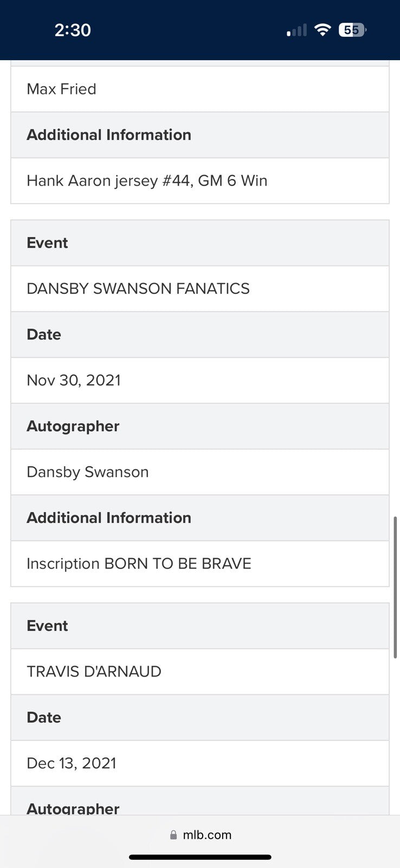Tap the home indicator bar at bottom
Viewport: 400px width, 868px height.
(x=200, y=857)
